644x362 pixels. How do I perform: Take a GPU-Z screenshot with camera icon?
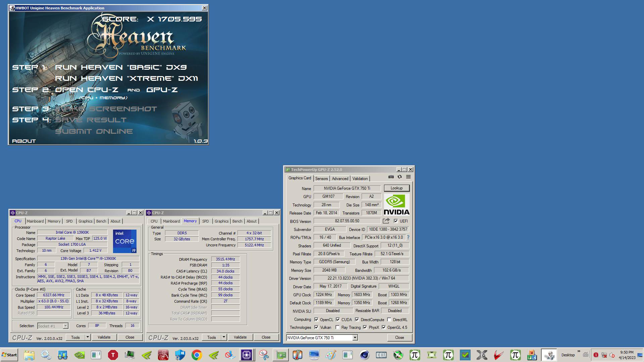pyautogui.click(x=391, y=177)
